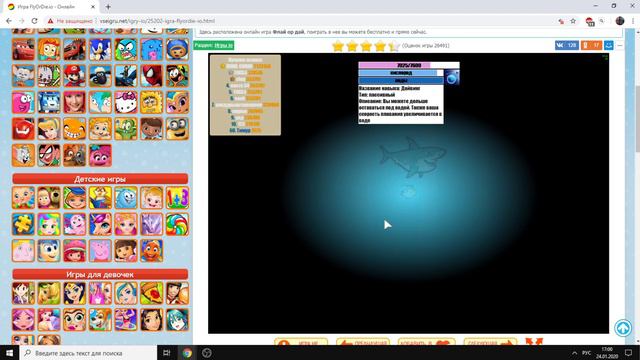
Task: Open the Peppa Pig game thumbnail
Action: pos(100,250)
